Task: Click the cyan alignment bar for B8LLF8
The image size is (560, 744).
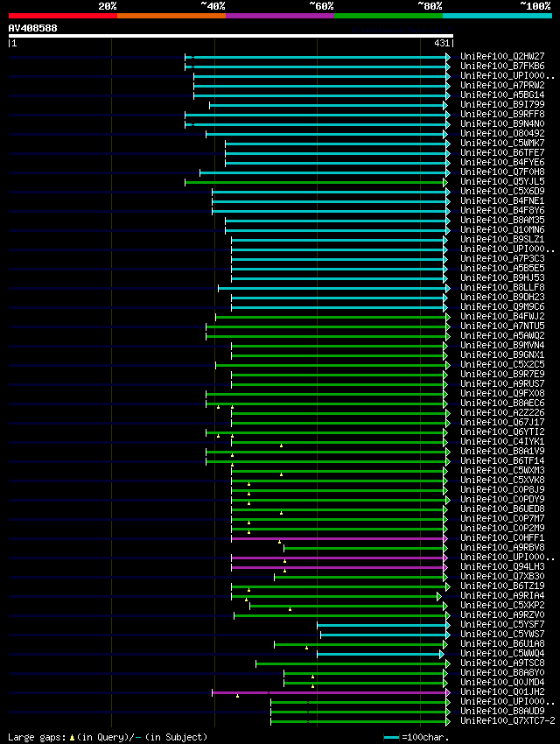Action: [332, 288]
